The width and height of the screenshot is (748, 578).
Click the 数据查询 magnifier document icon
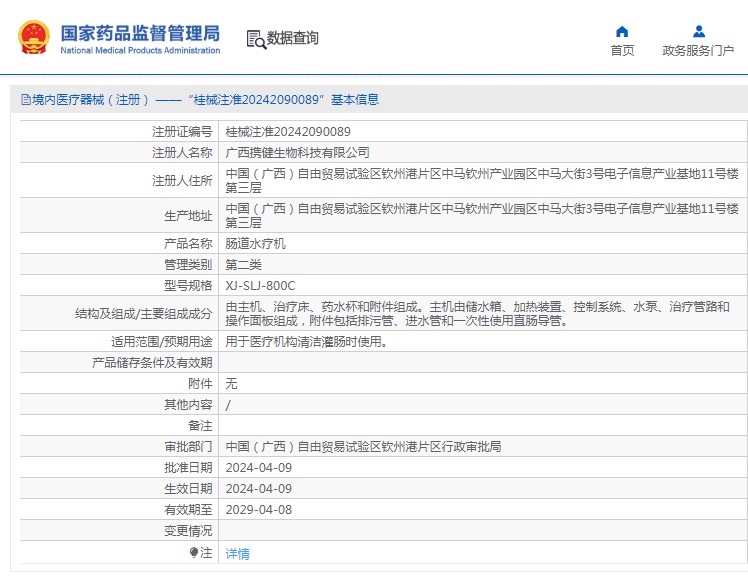256,39
